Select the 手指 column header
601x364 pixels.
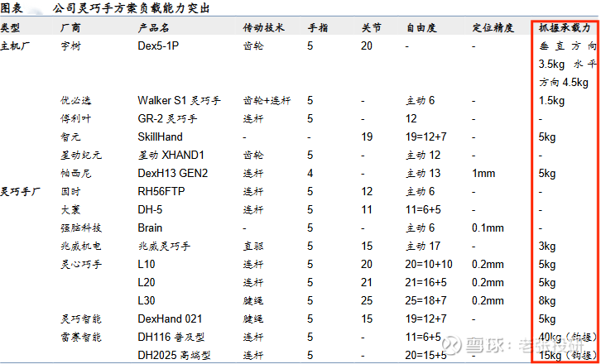pos(318,27)
